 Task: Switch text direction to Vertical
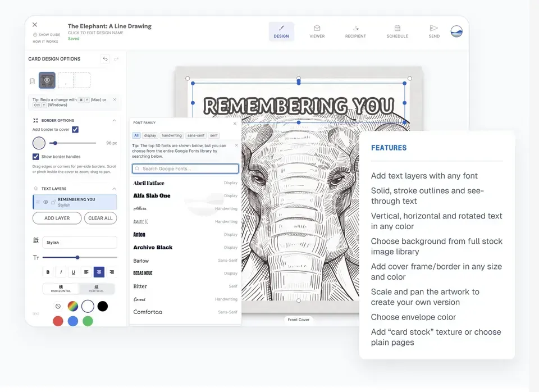tap(96, 289)
